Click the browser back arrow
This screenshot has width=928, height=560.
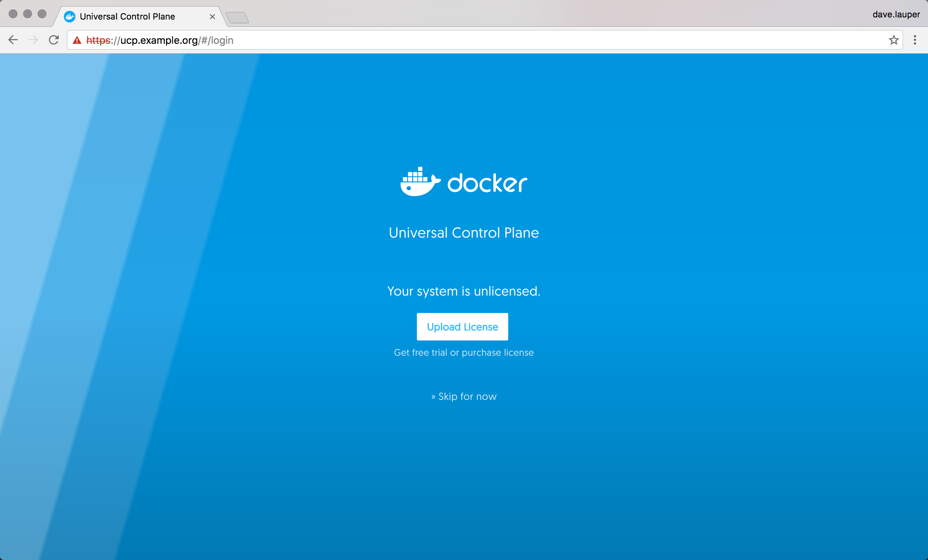pos(13,40)
